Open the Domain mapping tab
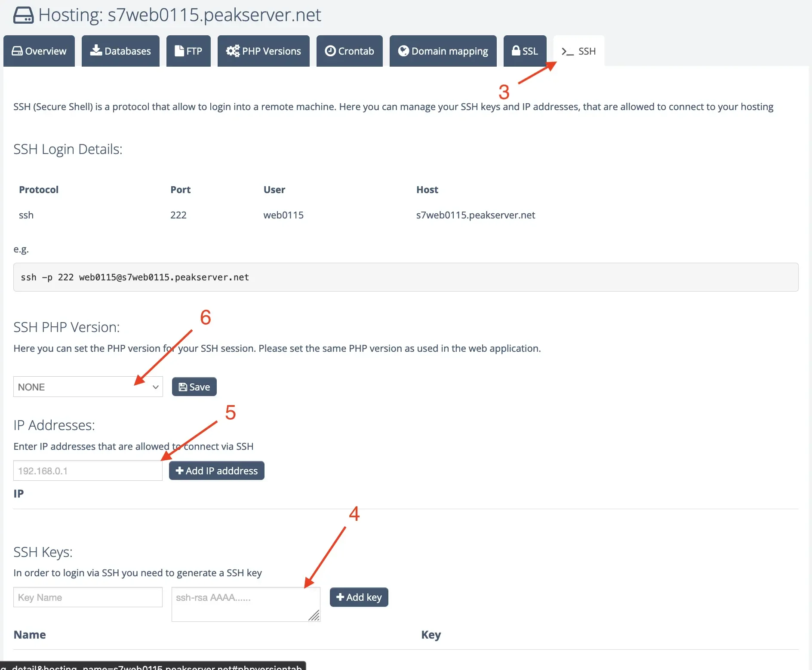Viewport: 812px width, 670px height. click(x=443, y=51)
